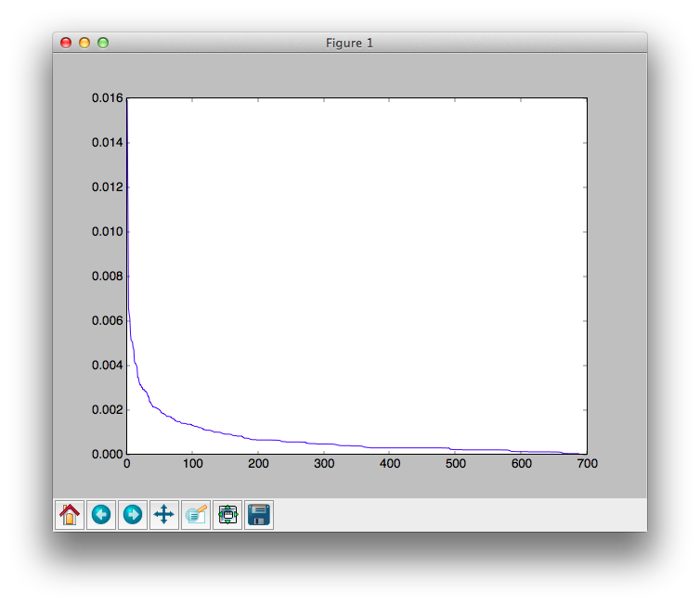Click x-axis label 600
Image resolution: width=700 pixels, height=605 pixels.
tap(522, 464)
